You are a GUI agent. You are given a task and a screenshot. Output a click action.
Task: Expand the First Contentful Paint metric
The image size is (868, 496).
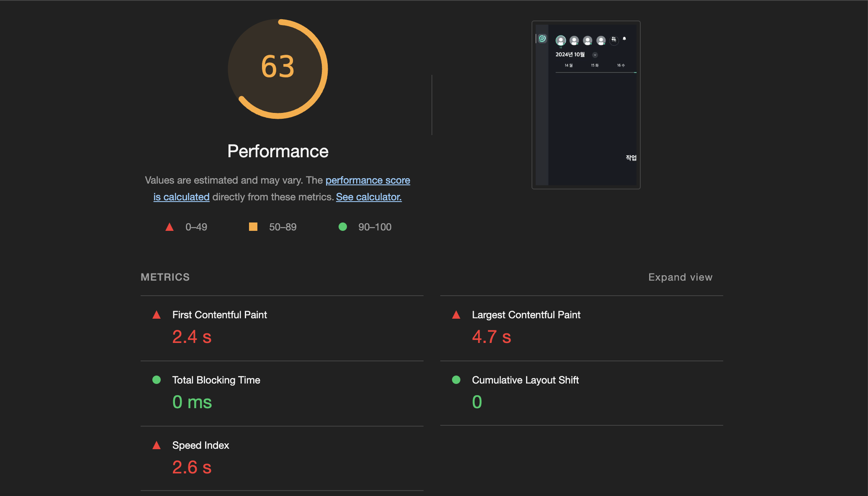[x=219, y=315]
